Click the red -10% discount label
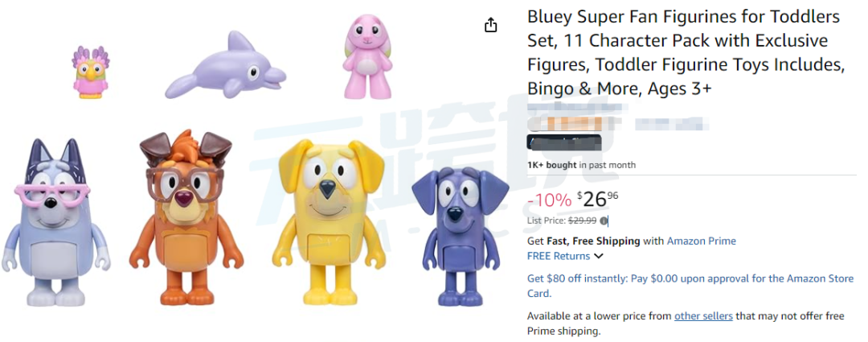This screenshot has width=868, height=342. [x=549, y=200]
